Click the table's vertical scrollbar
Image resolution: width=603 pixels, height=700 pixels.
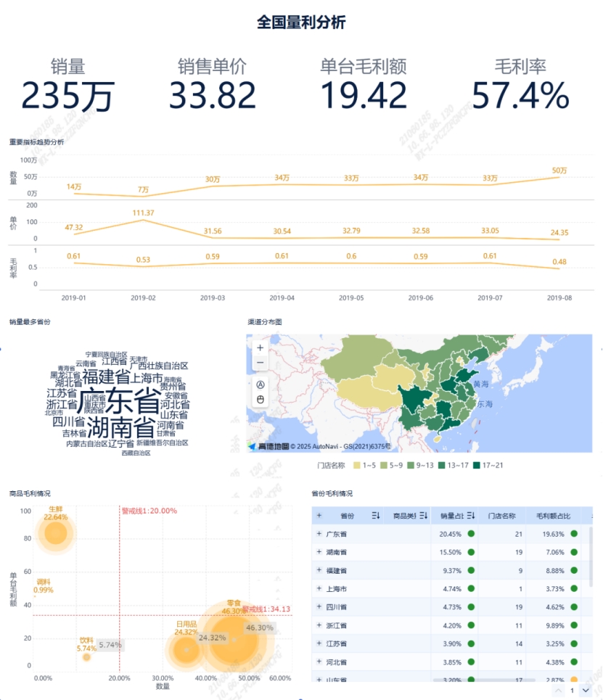pos(591,556)
